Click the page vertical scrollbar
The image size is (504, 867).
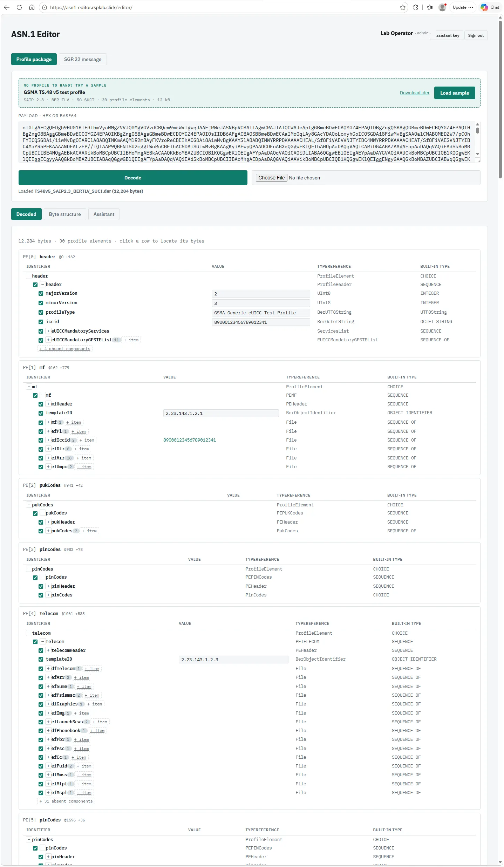pyautogui.click(x=500, y=100)
